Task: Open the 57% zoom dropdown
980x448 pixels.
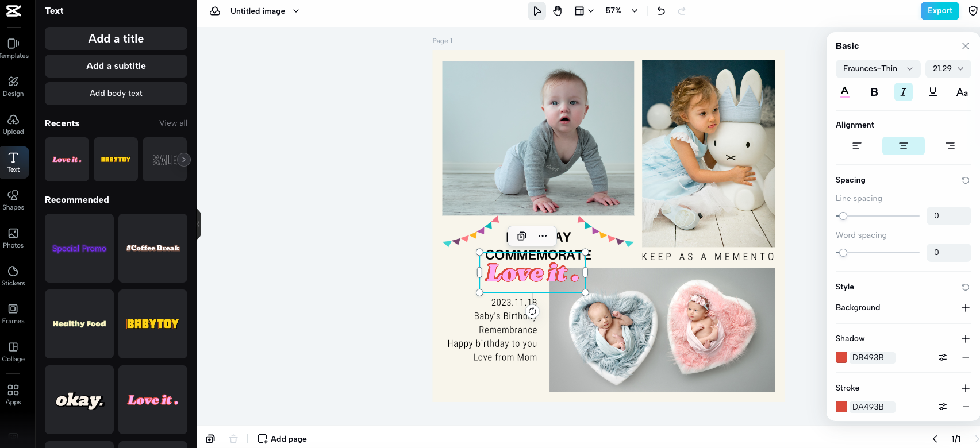Action: point(621,11)
